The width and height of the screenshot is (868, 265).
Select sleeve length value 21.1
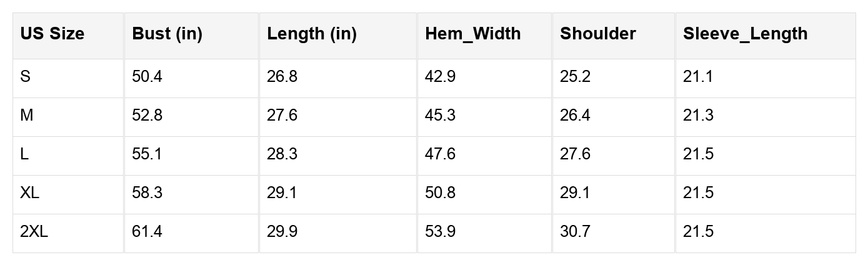[698, 77]
